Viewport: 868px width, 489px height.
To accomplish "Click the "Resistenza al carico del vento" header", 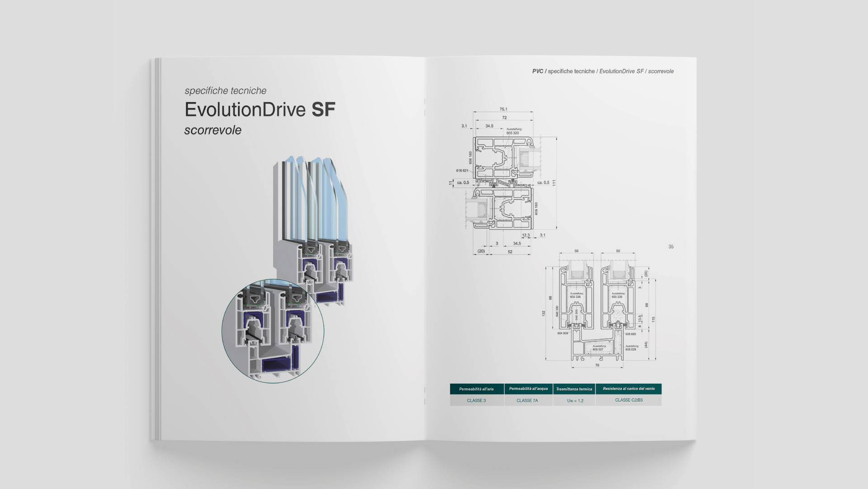I will tap(629, 389).
